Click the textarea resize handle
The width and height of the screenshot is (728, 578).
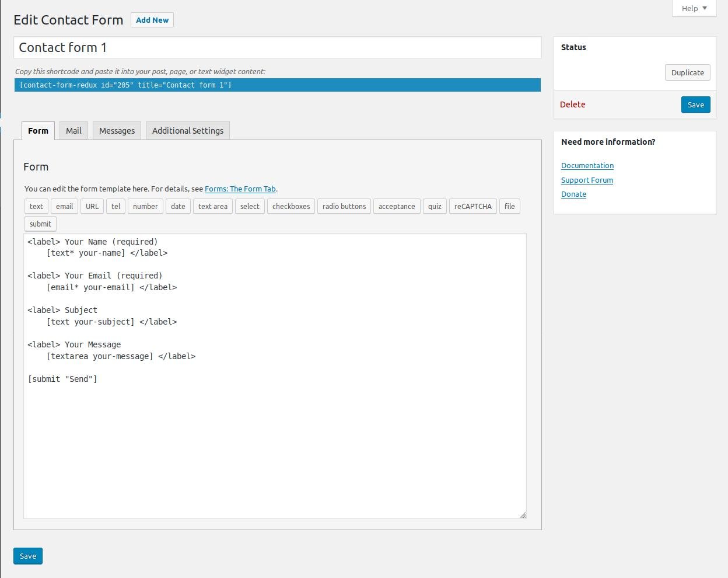523,515
